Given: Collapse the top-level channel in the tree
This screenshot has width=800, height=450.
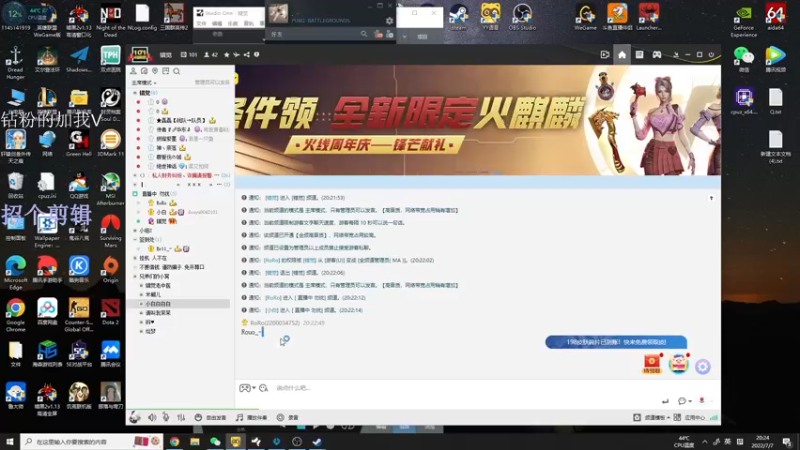Looking at the screenshot, I should [135, 93].
